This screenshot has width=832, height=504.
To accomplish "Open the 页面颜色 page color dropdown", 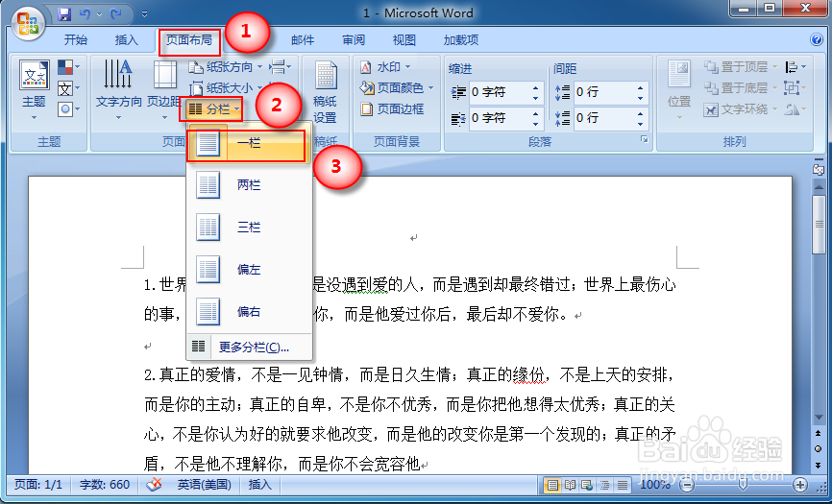I will (x=397, y=88).
